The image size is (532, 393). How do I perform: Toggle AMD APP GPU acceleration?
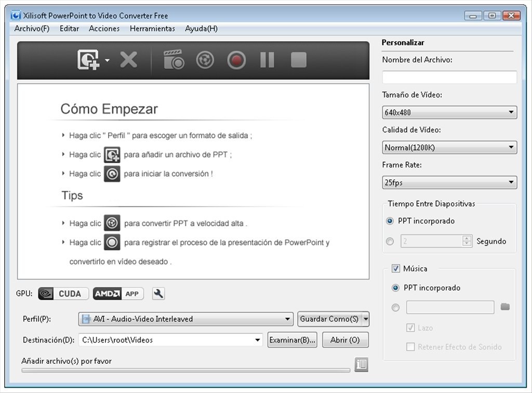pos(118,294)
